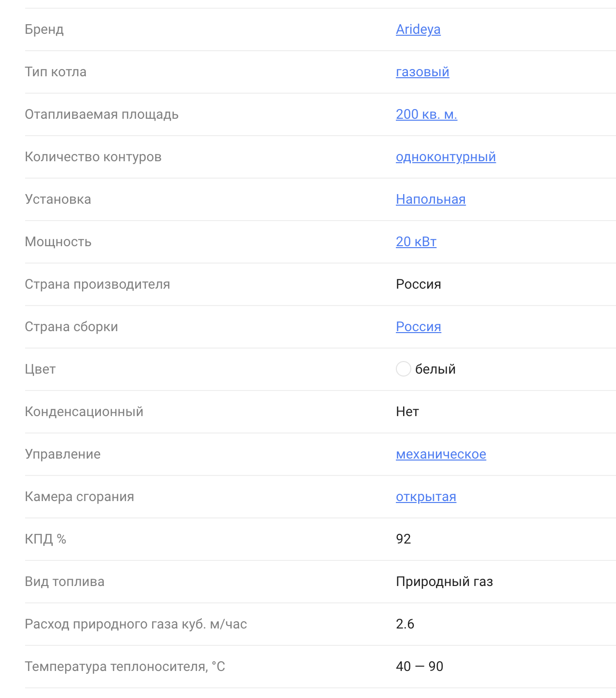The height and width of the screenshot is (698, 616).
Task: Click the Отапливаемая площадь label
Action: [101, 114]
